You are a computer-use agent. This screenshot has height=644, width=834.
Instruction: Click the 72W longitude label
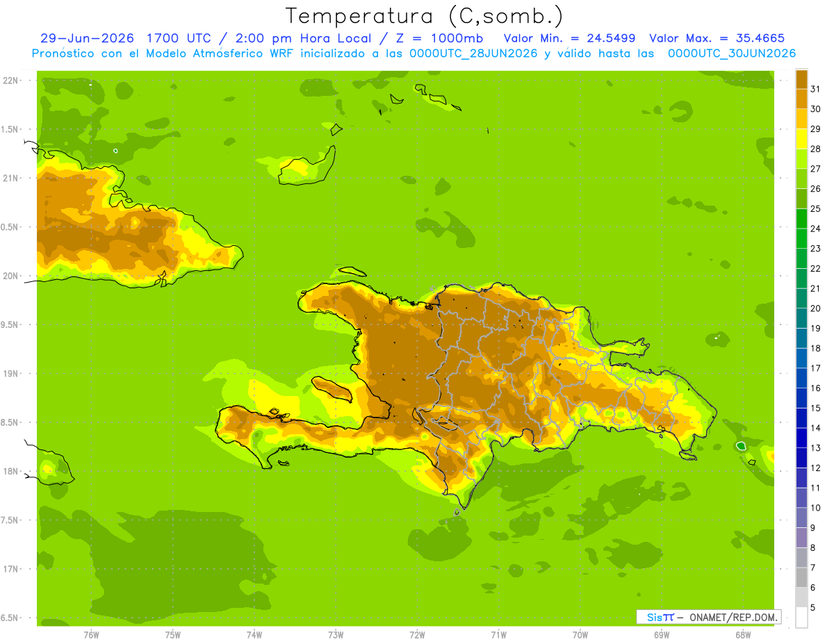[x=417, y=634]
